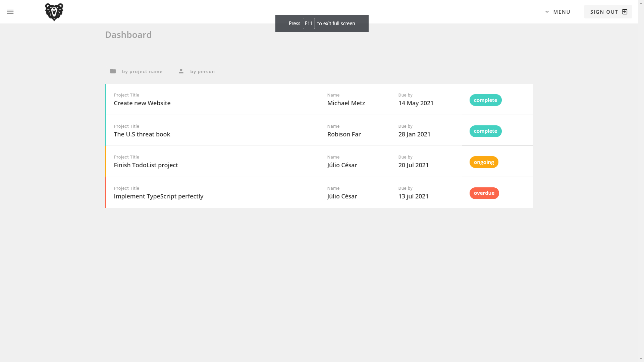Click the scrollbar up arrow on the right edge
644x362 pixels.
(642, 3)
